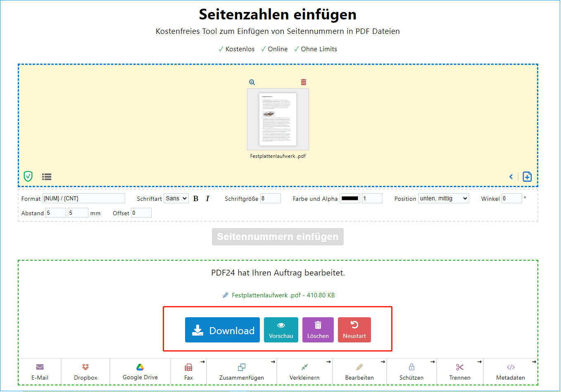
Task: Click the green shield privacy icon
Action: [x=28, y=176]
